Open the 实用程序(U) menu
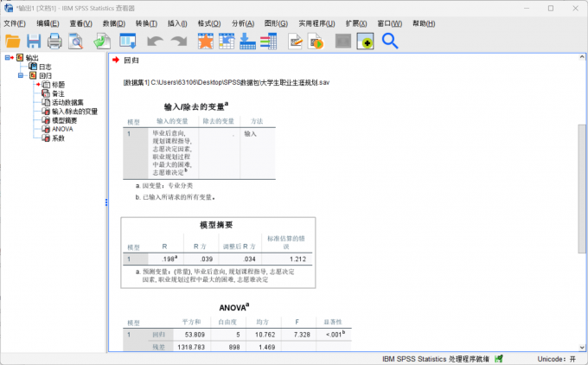 (316, 23)
